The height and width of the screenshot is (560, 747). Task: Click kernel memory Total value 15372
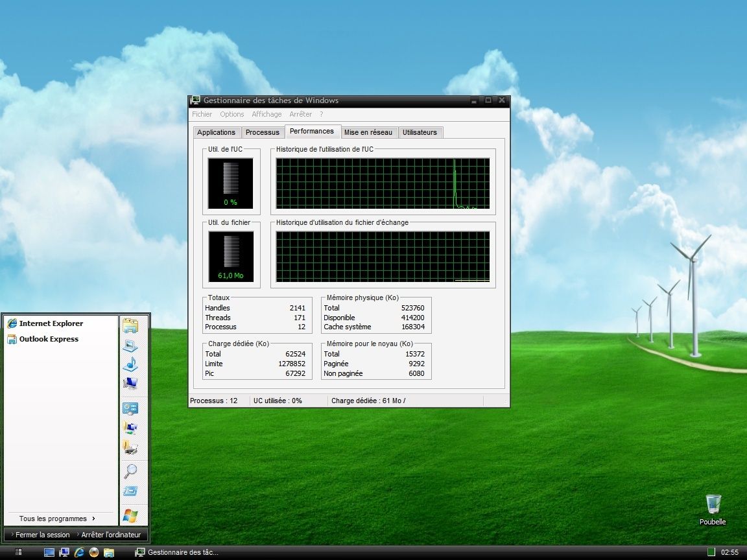[414, 354]
